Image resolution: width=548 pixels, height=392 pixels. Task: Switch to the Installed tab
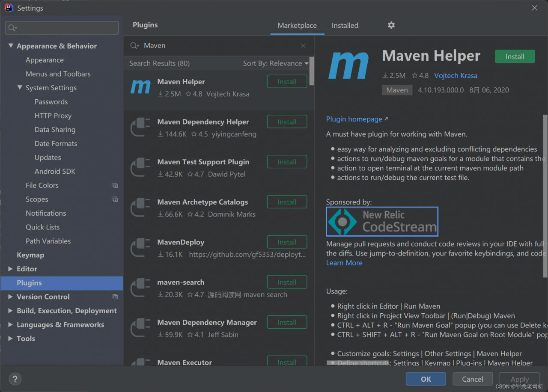[x=345, y=26]
